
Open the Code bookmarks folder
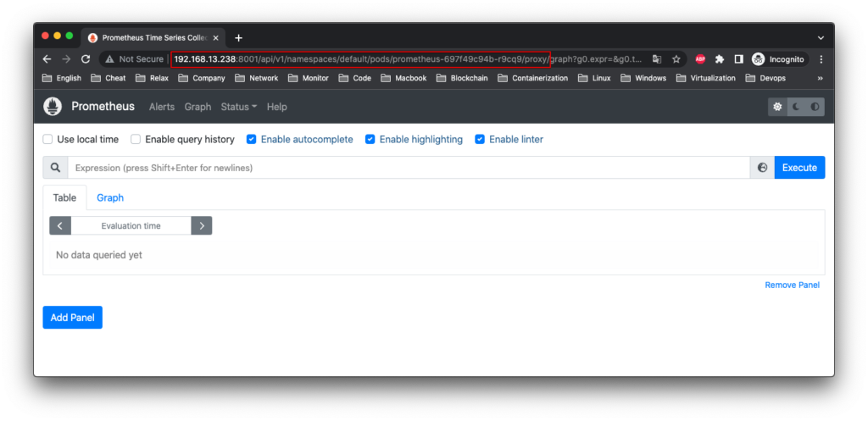[355, 78]
